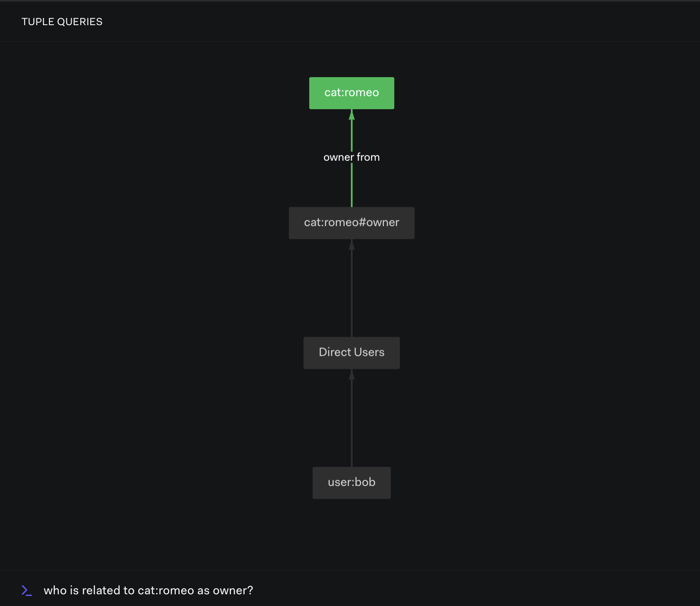
Task: Click green edge between "owner from" and cat:romeo#owner
Action: pyautogui.click(x=352, y=186)
